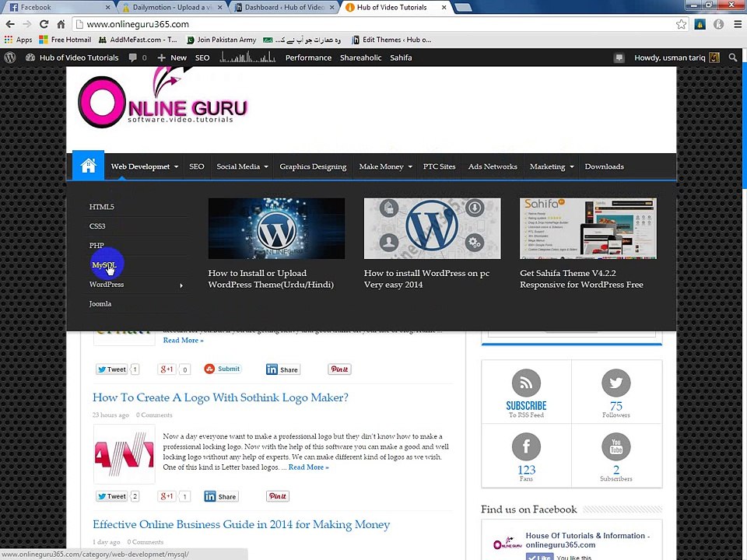Click the browser back arrow
This screenshot has width=747, height=560.
(10, 24)
